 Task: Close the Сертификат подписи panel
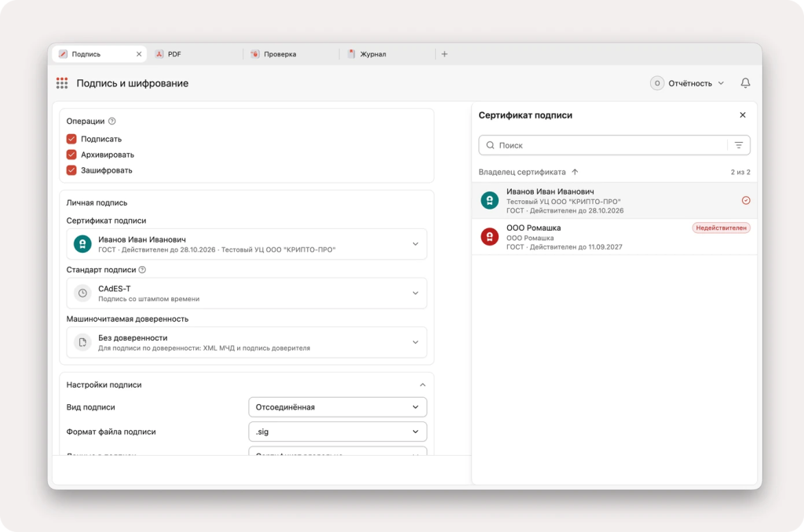point(743,115)
